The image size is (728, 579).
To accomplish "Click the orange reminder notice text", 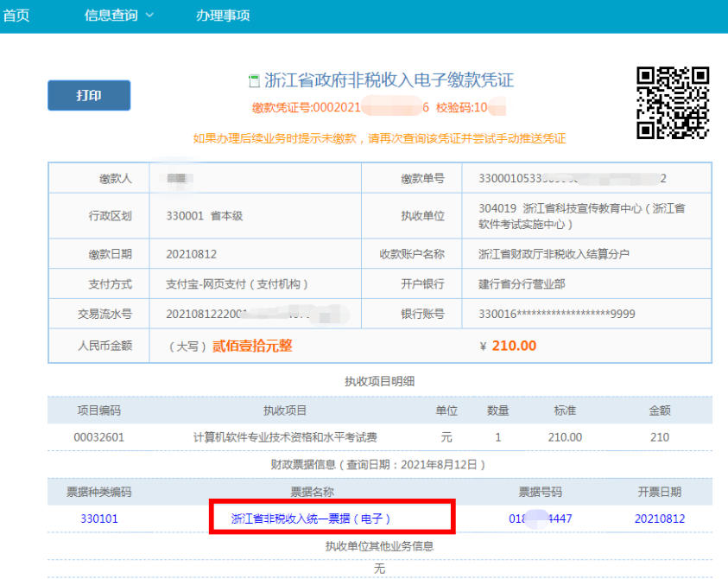I will click(379, 138).
